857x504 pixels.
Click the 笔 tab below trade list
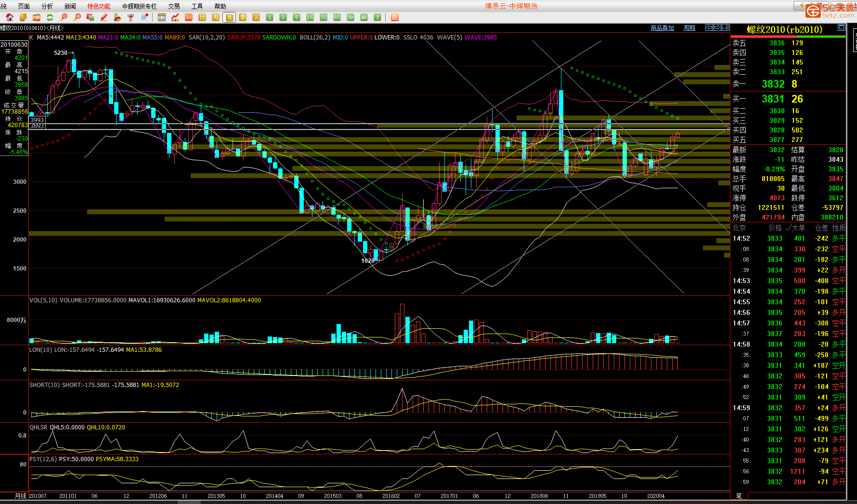pyautogui.click(x=739, y=496)
